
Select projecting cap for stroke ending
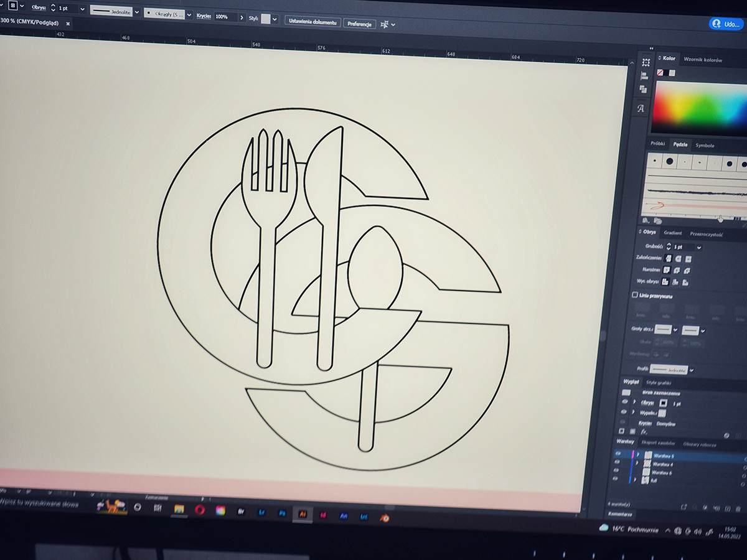pos(688,259)
